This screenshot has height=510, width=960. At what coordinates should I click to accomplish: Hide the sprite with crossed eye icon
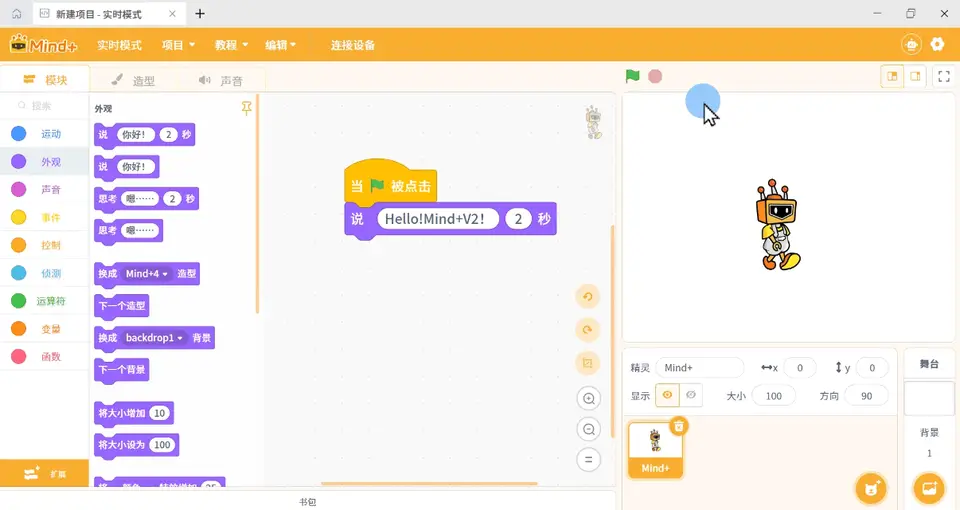click(x=691, y=395)
